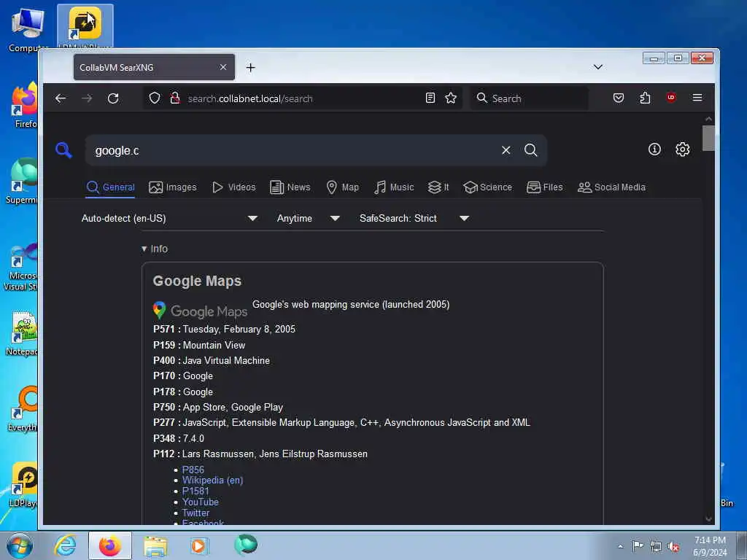The width and height of the screenshot is (747, 560).
Task: Open the P1581 link
Action: 196,491
